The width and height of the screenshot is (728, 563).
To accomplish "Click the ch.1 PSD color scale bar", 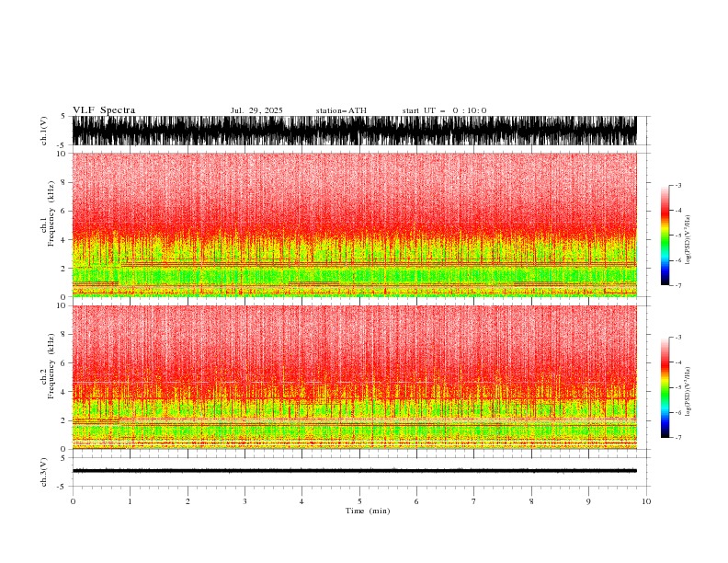I will pos(665,236).
